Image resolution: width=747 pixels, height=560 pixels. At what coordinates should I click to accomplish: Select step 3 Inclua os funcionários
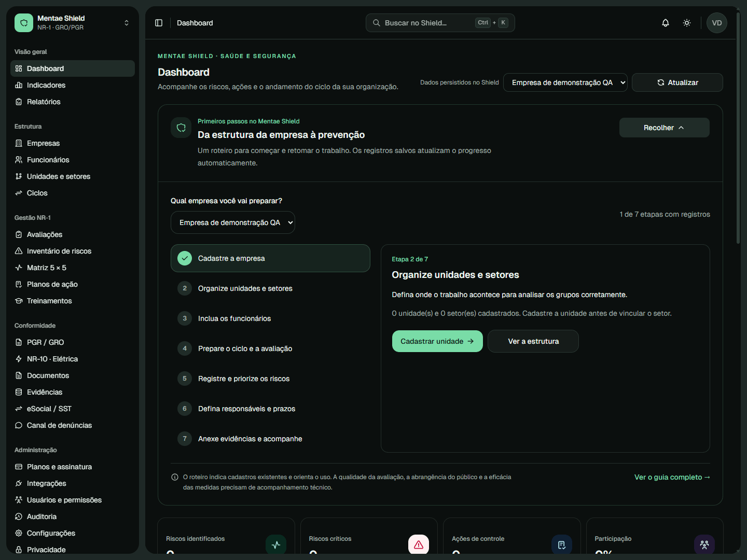click(x=270, y=318)
